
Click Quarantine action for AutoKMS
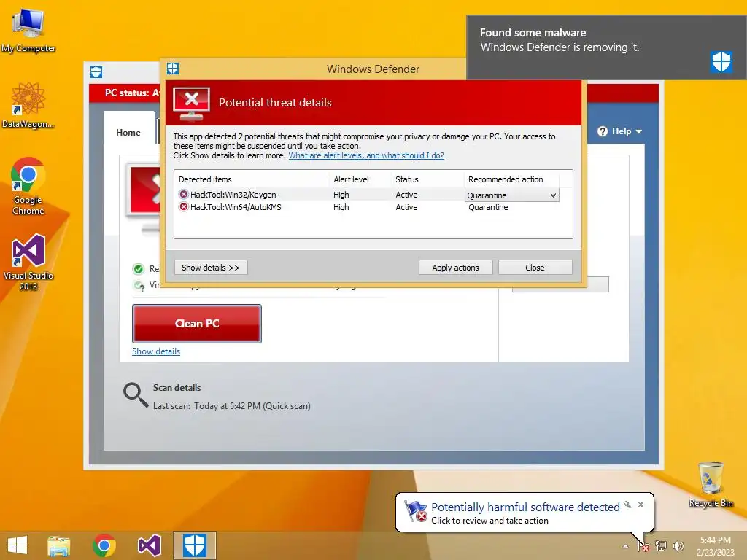(488, 207)
